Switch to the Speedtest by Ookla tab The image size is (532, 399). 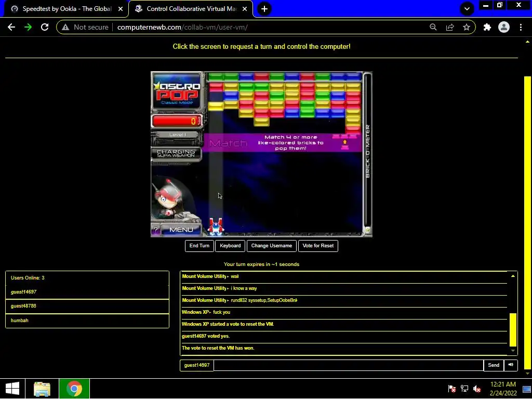coord(67,9)
